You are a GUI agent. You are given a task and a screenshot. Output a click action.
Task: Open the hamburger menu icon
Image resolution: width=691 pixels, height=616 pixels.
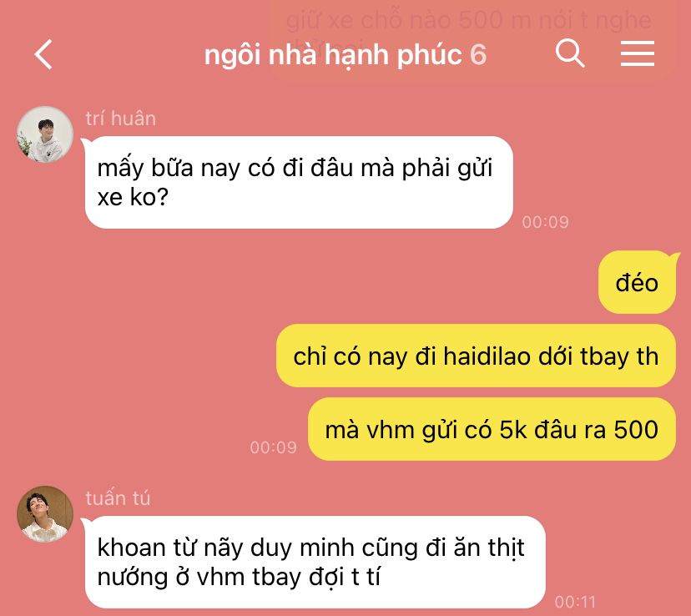(x=638, y=53)
